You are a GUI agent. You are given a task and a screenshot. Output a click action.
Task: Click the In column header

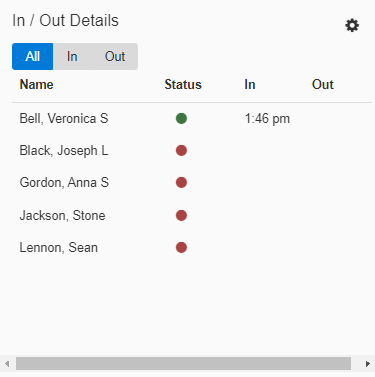[250, 84]
